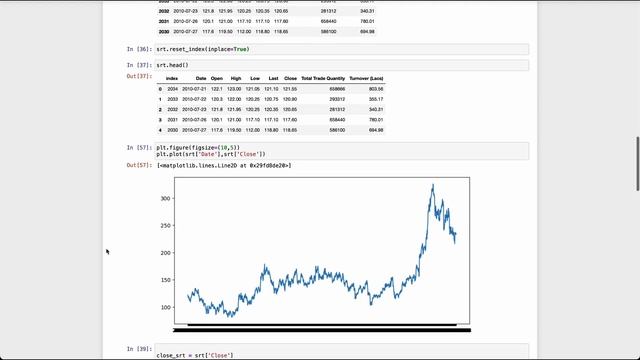Click quantity 586100 in the Out[37] table
This screenshot has height=360, width=640.
[x=337, y=130]
